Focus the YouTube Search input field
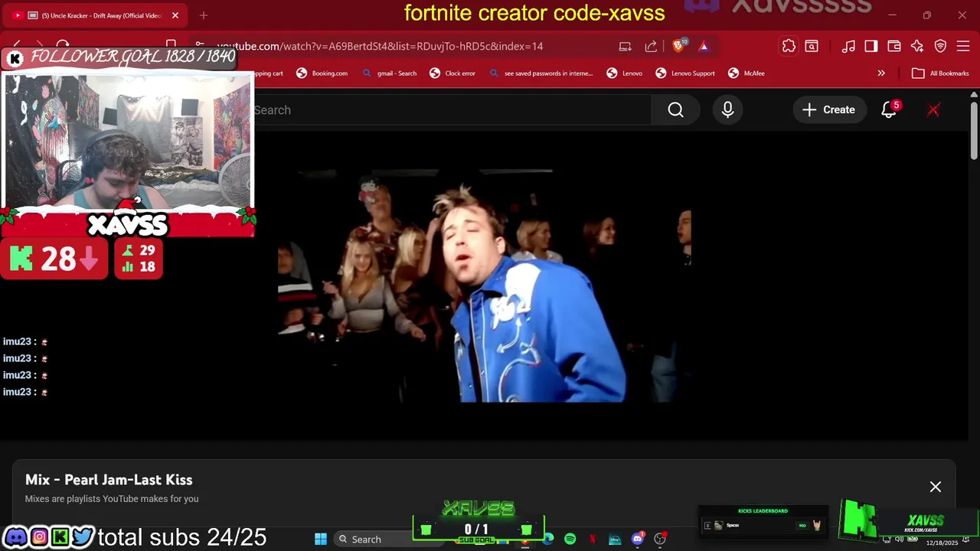This screenshot has width=980, height=551. [x=452, y=110]
